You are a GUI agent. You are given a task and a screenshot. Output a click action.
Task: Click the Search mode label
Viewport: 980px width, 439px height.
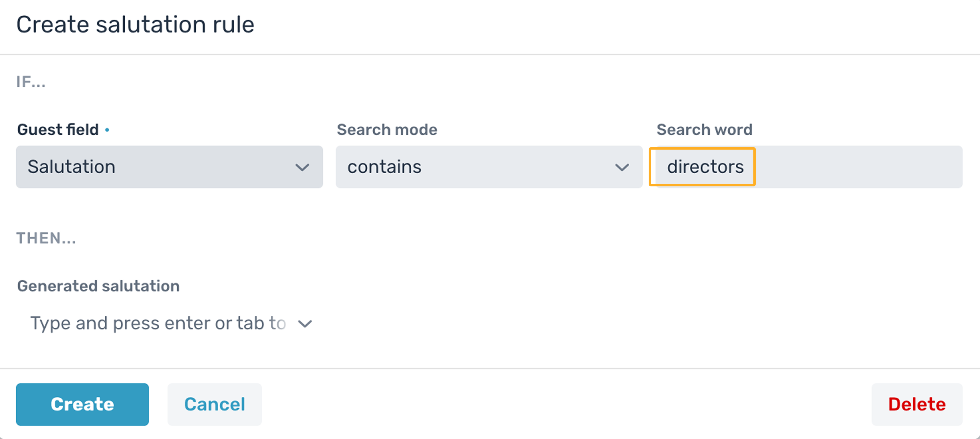click(387, 129)
